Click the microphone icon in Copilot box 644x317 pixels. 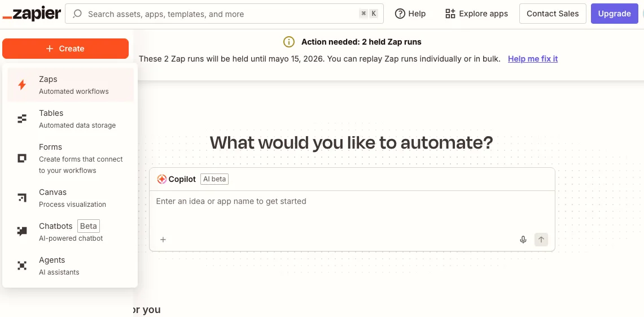pos(523,240)
